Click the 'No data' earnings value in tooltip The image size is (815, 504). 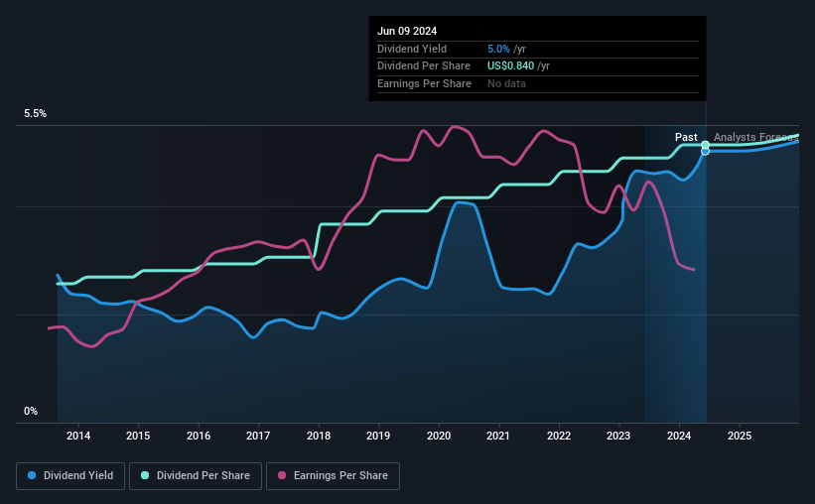pyautogui.click(x=506, y=83)
